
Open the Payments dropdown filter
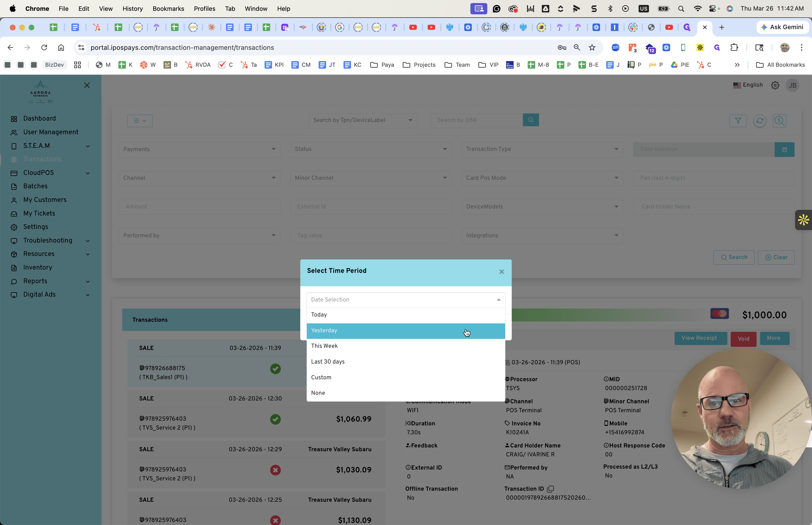[x=199, y=149]
